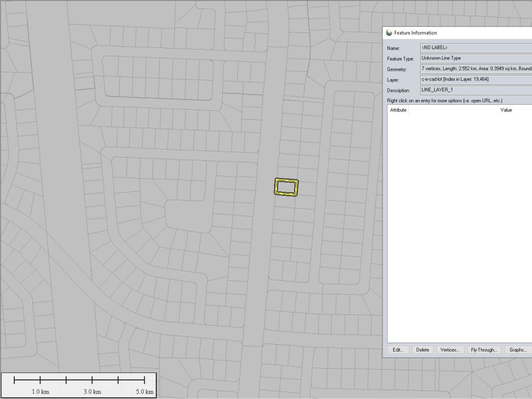Screen dimensions: 532x399
Task: Sort the list by the Attribute column
Action: tap(400, 110)
